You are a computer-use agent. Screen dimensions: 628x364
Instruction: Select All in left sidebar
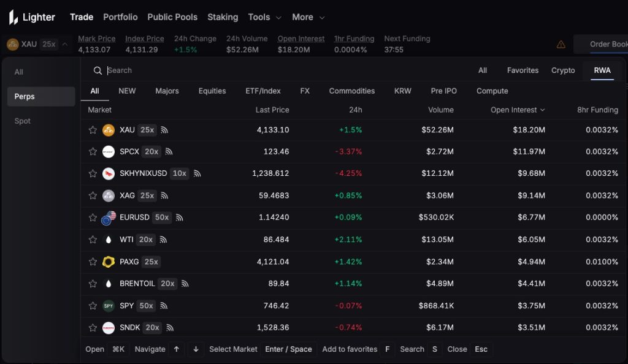tap(19, 72)
